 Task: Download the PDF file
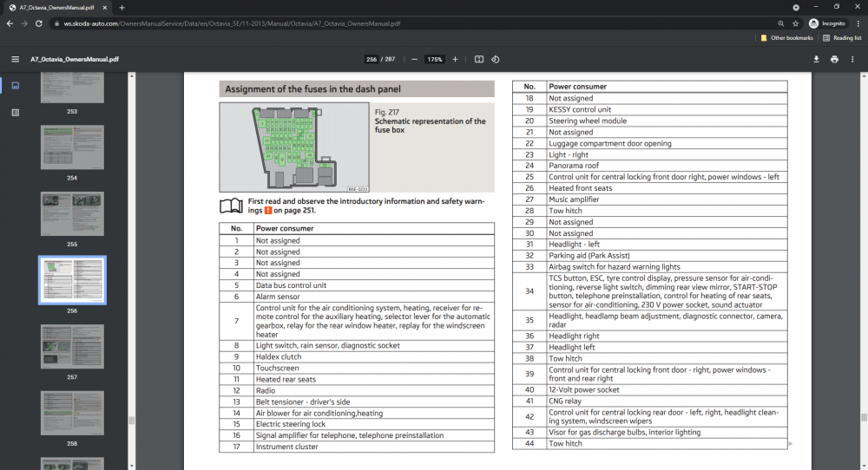coord(816,59)
